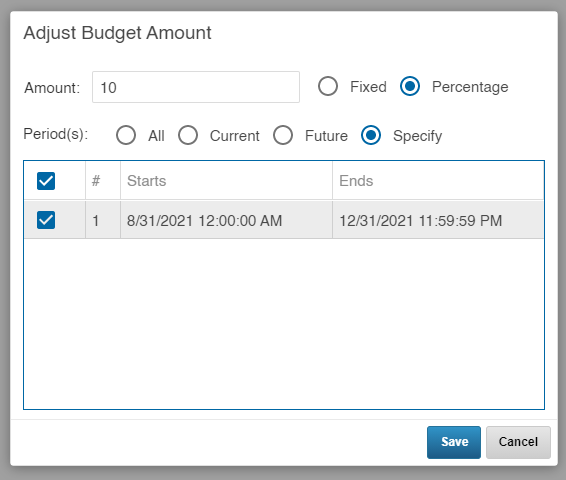This screenshot has height=480, width=566.
Task: Select the 12/31/2021 11:59:59 PM end cell
Action: (438, 220)
